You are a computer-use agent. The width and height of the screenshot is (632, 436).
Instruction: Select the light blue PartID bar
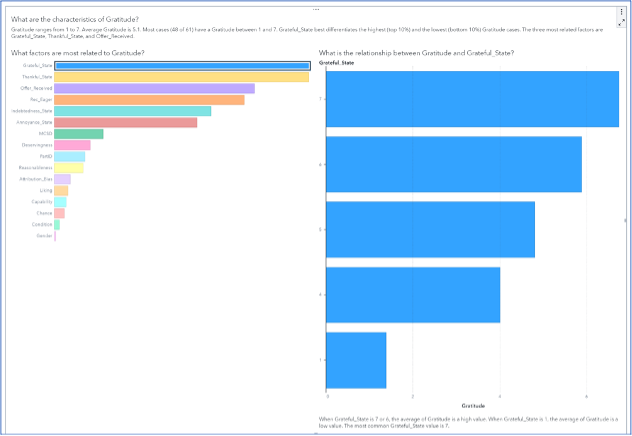(x=69, y=157)
